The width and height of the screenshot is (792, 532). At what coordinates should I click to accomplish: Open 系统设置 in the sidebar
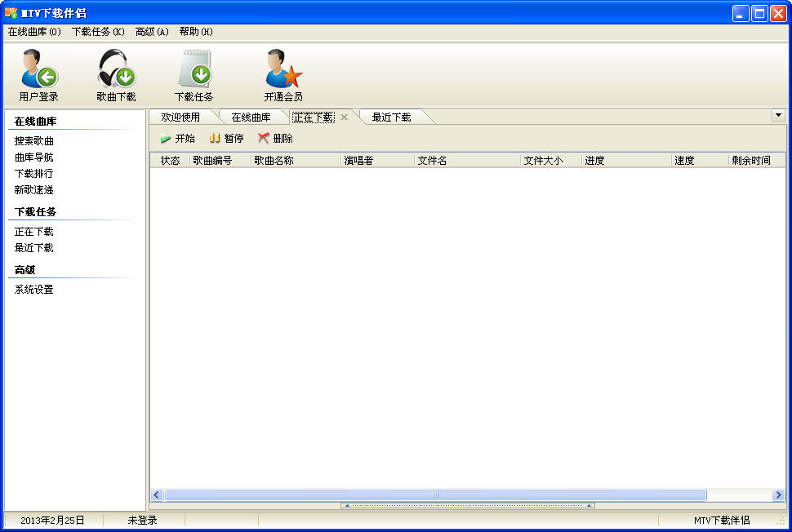click(34, 290)
